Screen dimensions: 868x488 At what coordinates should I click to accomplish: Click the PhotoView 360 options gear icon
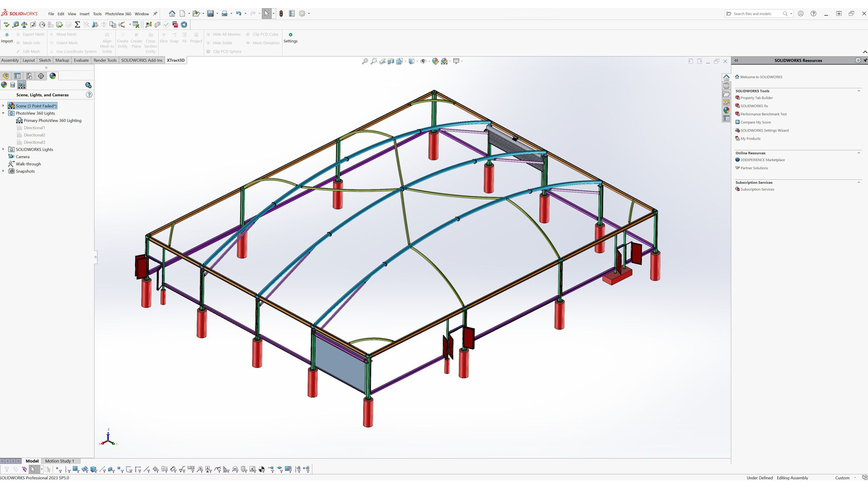coord(88,85)
